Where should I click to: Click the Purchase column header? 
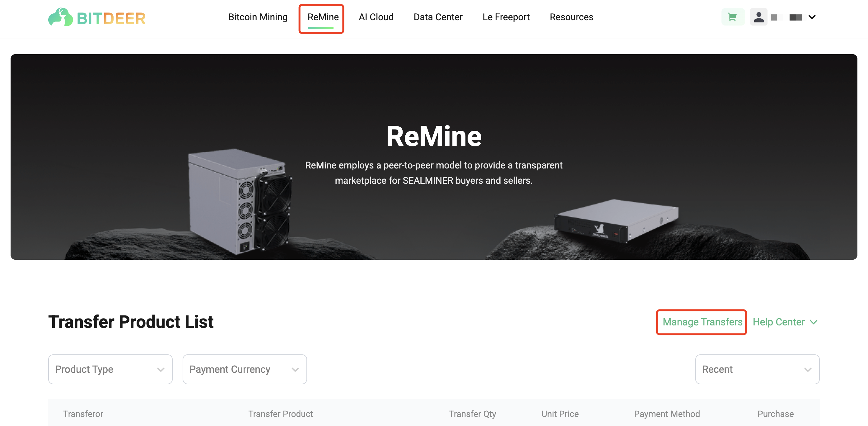[775, 414]
